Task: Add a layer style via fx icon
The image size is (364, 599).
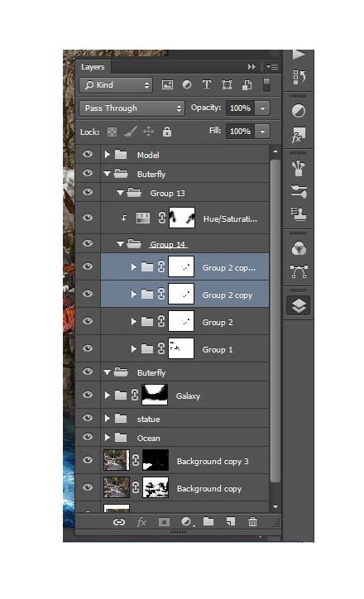Action: [x=141, y=522]
